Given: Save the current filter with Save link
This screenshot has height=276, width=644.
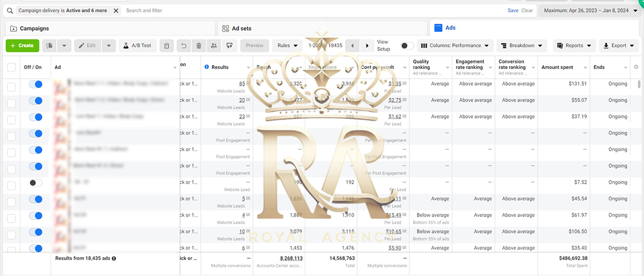Looking at the screenshot, I should coord(513,11).
